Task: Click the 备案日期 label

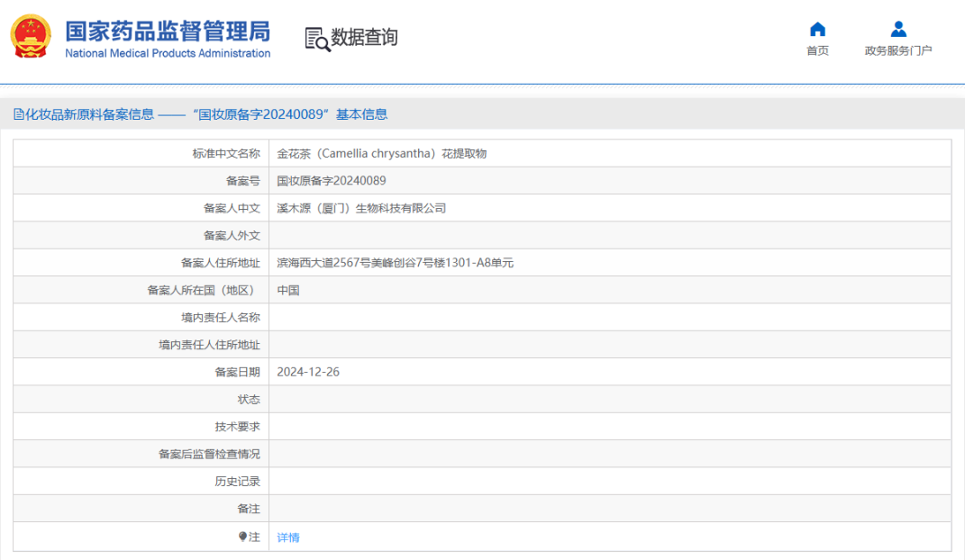Action: 238,372
